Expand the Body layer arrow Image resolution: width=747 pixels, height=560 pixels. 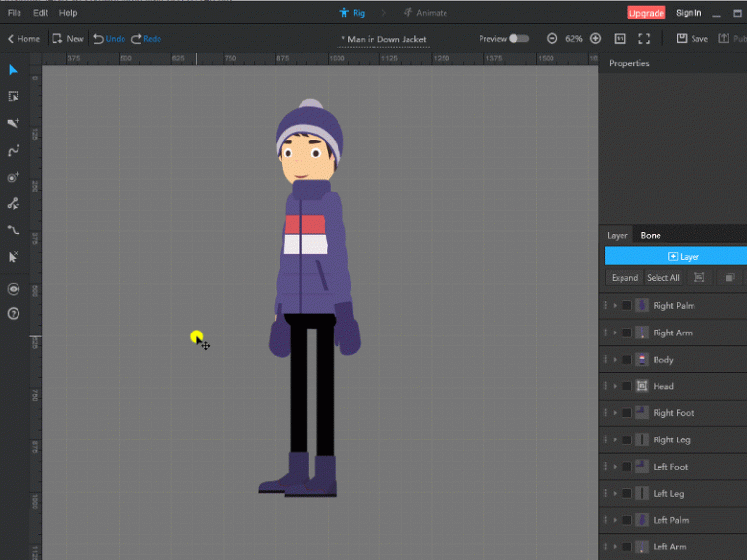click(x=615, y=360)
